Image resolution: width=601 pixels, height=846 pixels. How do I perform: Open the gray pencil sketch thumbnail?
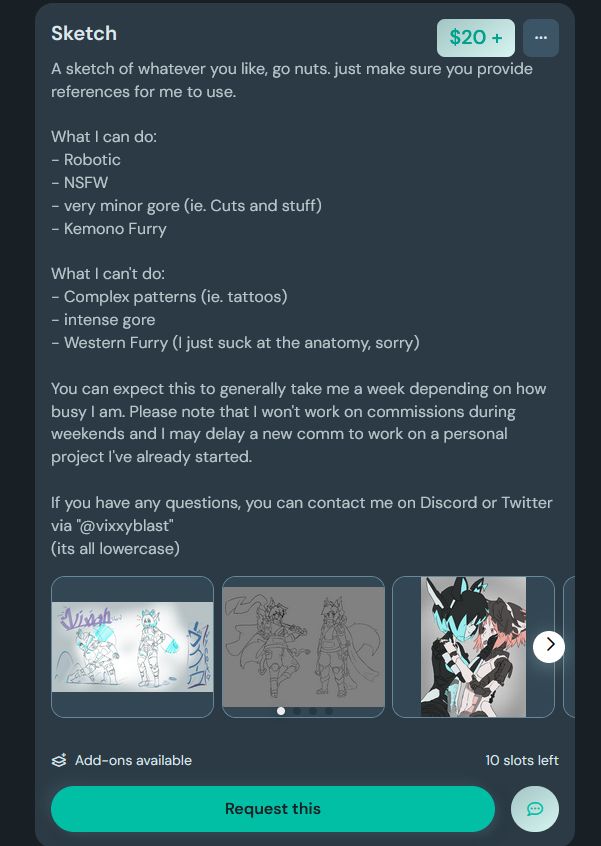(303, 646)
